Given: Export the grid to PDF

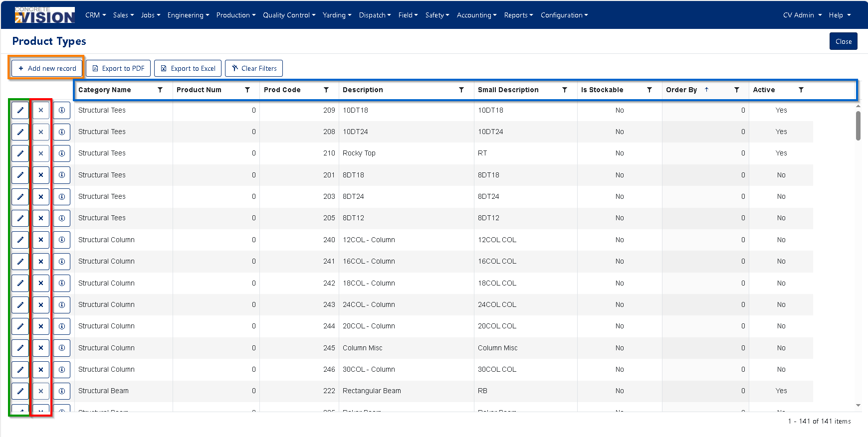Looking at the screenshot, I should (x=119, y=68).
